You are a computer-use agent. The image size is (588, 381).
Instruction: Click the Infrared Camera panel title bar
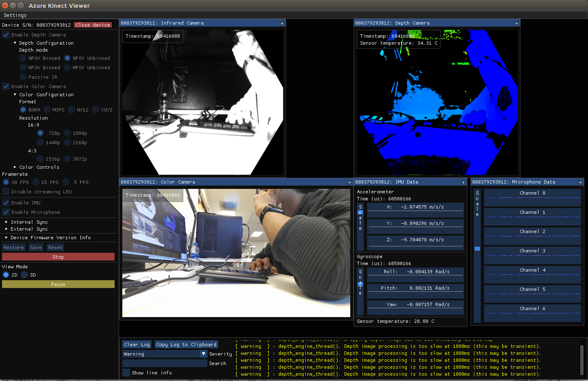[x=202, y=23]
